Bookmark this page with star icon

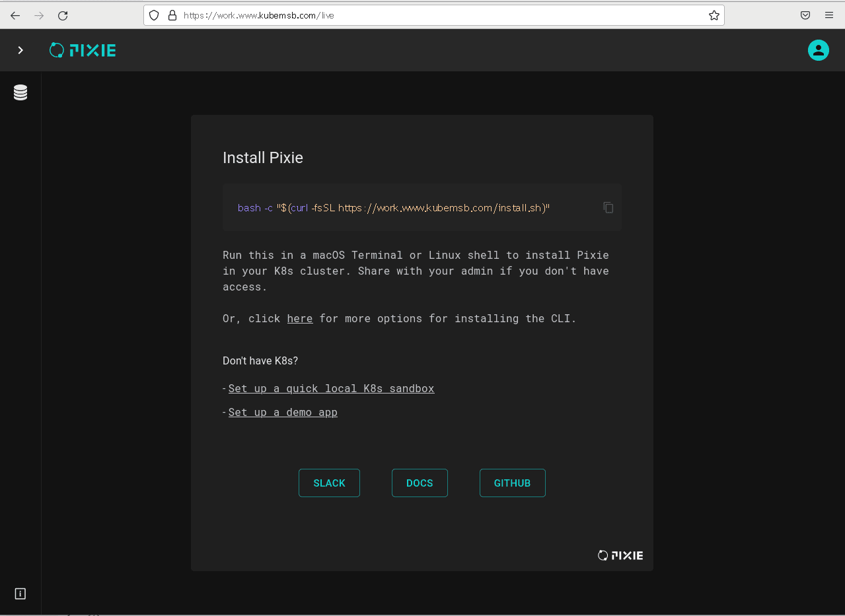click(x=714, y=15)
